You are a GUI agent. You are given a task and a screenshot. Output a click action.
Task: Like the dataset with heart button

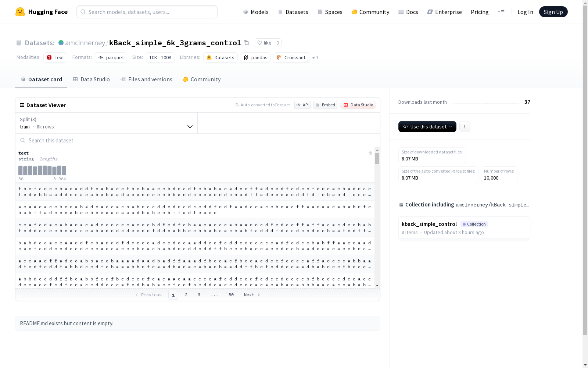tap(264, 43)
